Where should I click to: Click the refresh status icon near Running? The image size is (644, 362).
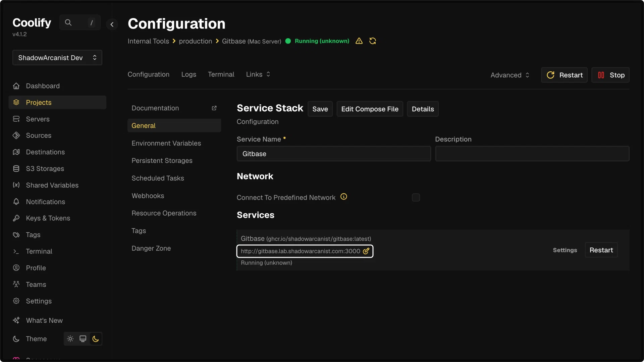(x=373, y=41)
